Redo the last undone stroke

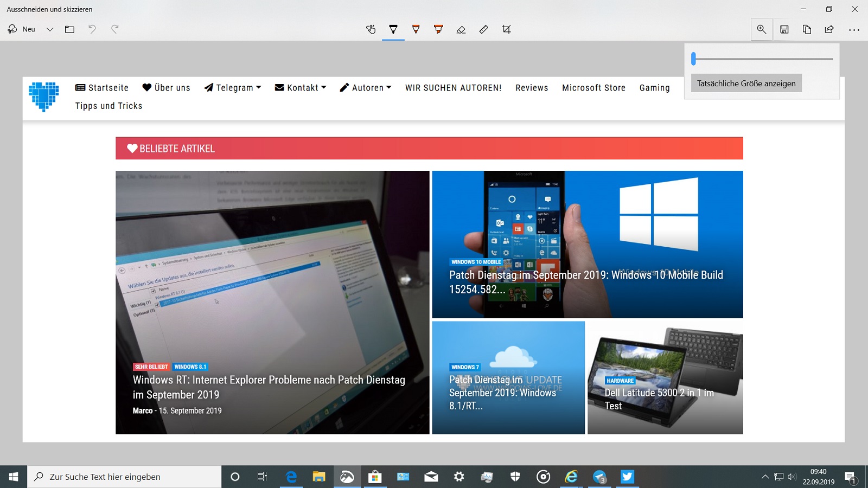tap(114, 29)
